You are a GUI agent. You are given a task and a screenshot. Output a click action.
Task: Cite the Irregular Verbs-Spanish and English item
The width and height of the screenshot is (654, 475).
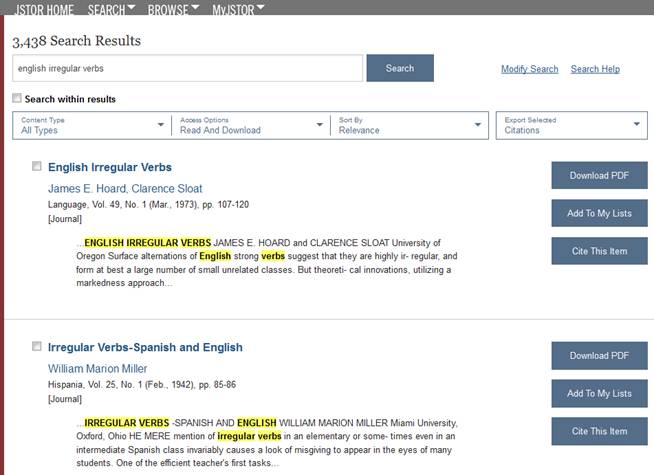click(599, 431)
